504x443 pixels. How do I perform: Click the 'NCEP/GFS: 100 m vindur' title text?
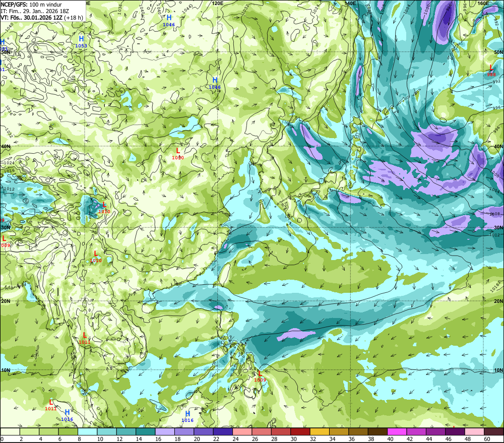pos(31,5)
